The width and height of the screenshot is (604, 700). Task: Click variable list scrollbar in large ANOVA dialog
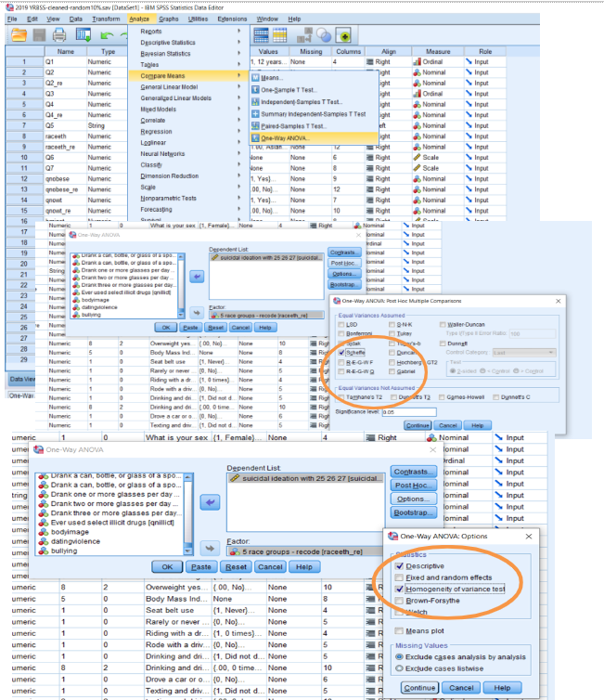(188, 513)
